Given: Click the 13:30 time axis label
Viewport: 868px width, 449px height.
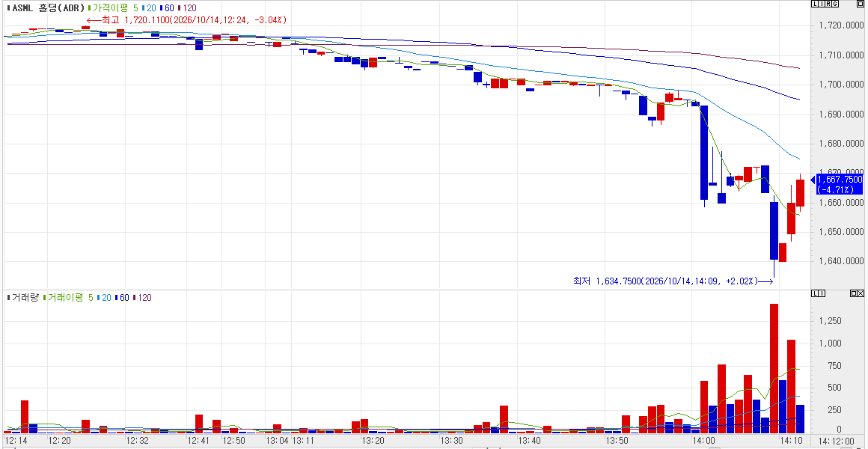Looking at the screenshot, I should point(451,442).
